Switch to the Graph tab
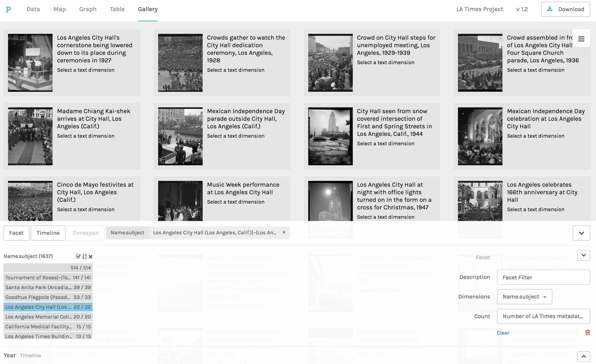Viewport: 596px width, 364px height. 88,9
